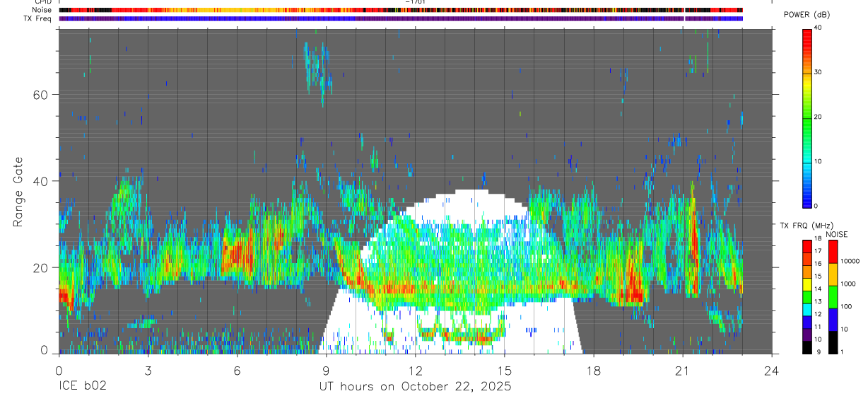
Task: Click the "Range Gate" y-axis title
Action: [x=18, y=193]
